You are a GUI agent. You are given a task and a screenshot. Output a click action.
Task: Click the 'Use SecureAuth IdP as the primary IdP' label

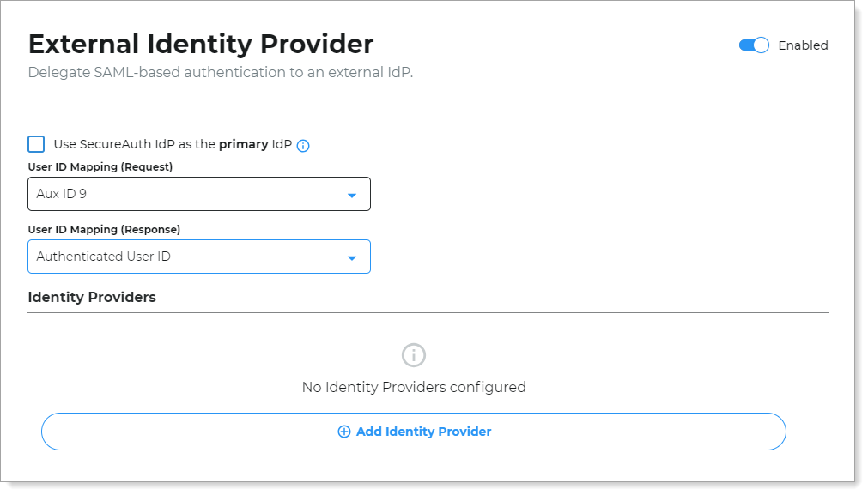173,145
